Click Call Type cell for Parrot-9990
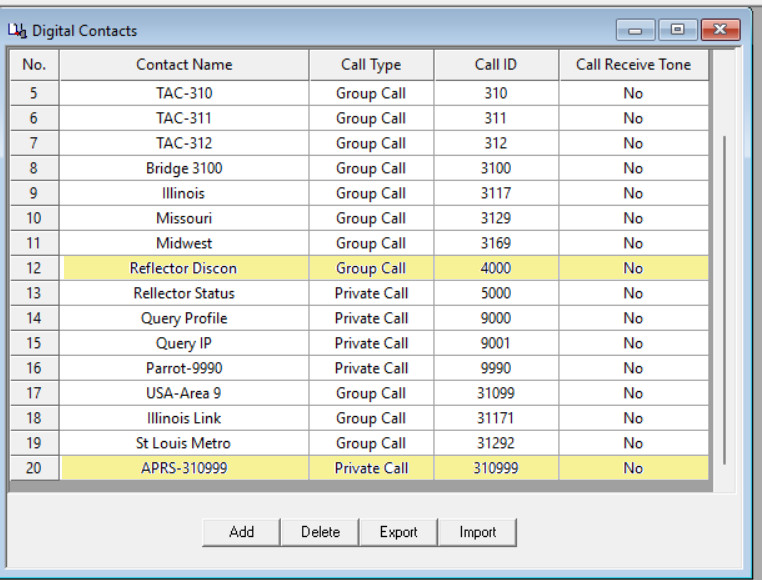Image resolution: width=762 pixels, height=580 pixels. point(371,368)
